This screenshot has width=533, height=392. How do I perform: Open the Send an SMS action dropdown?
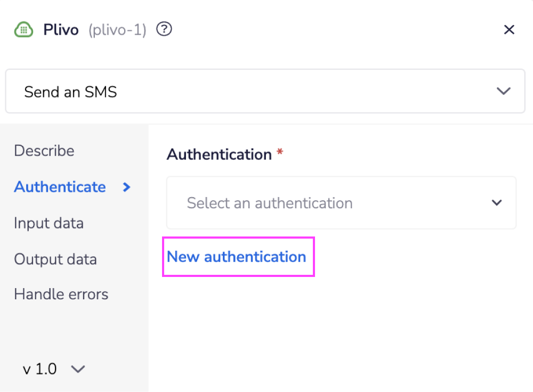[265, 91]
